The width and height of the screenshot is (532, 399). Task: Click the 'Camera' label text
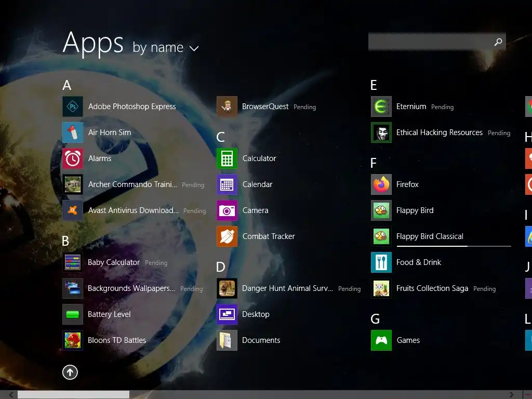(x=255, y=210)
